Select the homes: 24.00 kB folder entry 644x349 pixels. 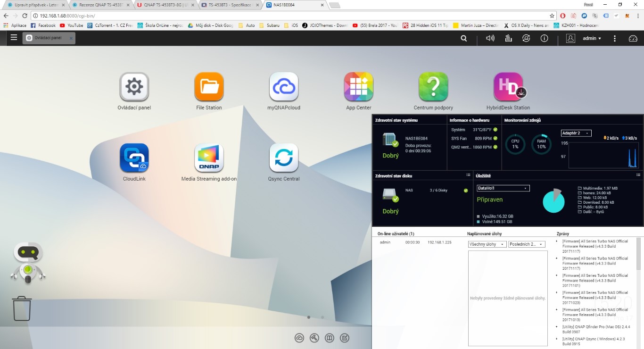pyautogui.click(x=595, y=193)
